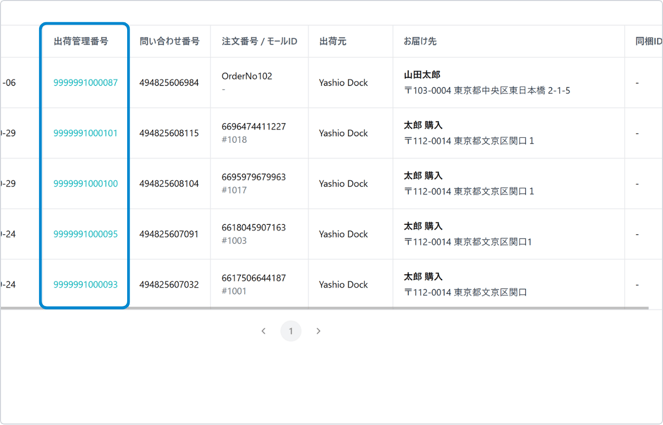Select order ID #1018 cell
This screenshot has height=425, width=663.
(234, 141)
